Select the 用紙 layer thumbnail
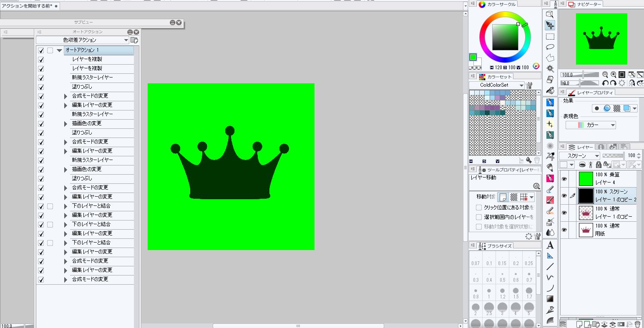Image resolution: width=644 pixels, height=328 pixels. click(586, 230)
